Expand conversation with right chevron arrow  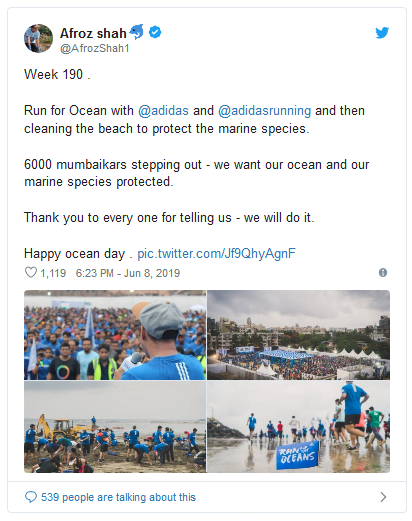[x=383, y=497]
